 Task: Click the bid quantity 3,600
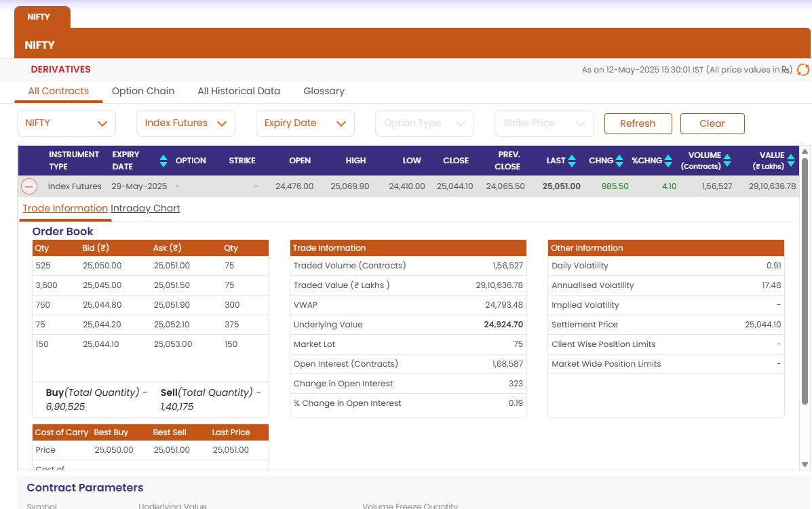click(x=46, y=285)
